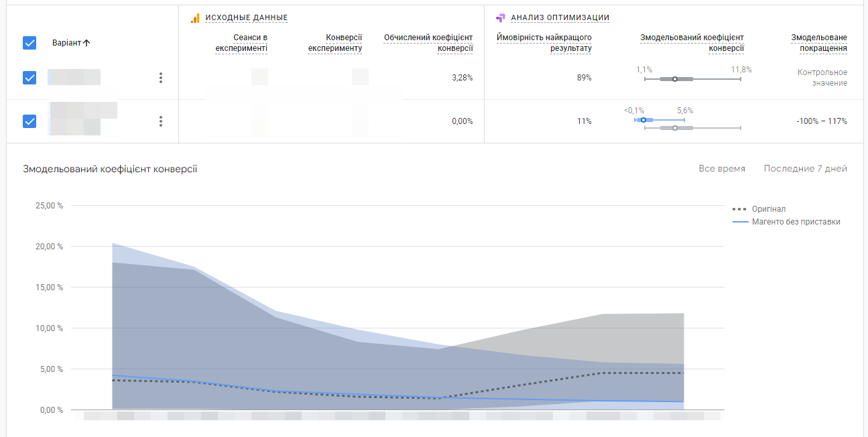Click the Конверсії експерименту column header
The image size is (868, 437).
(x=335, y=43)
